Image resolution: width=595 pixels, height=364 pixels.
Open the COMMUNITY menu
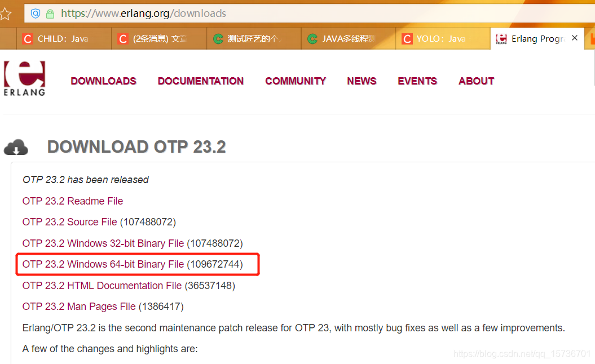pos(296,81)
